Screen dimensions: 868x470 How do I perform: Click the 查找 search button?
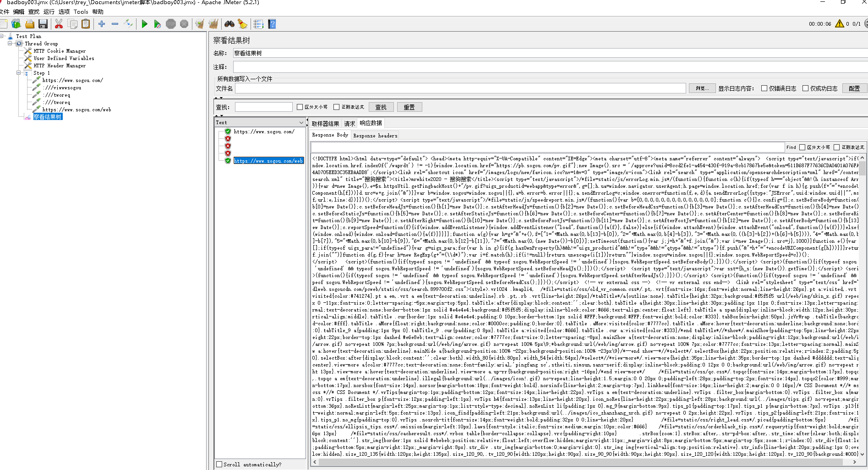tap(381, 107)
